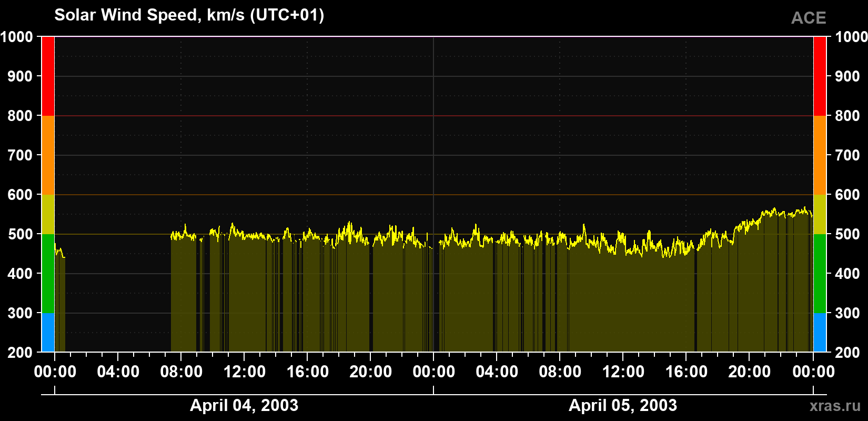
Task: Click the April 04, 2003 date label
Action: click(x=244, y=405)
